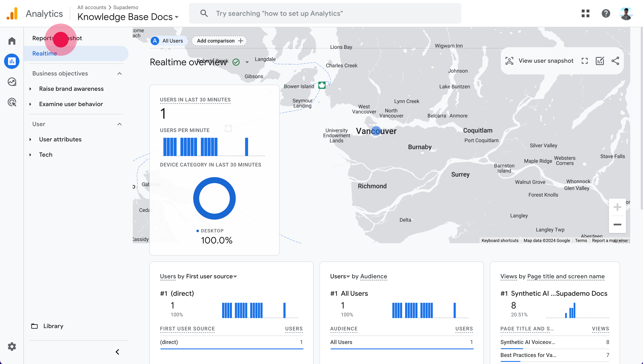Open the Admin settings gear
The image size is (643, 364).
12,347
